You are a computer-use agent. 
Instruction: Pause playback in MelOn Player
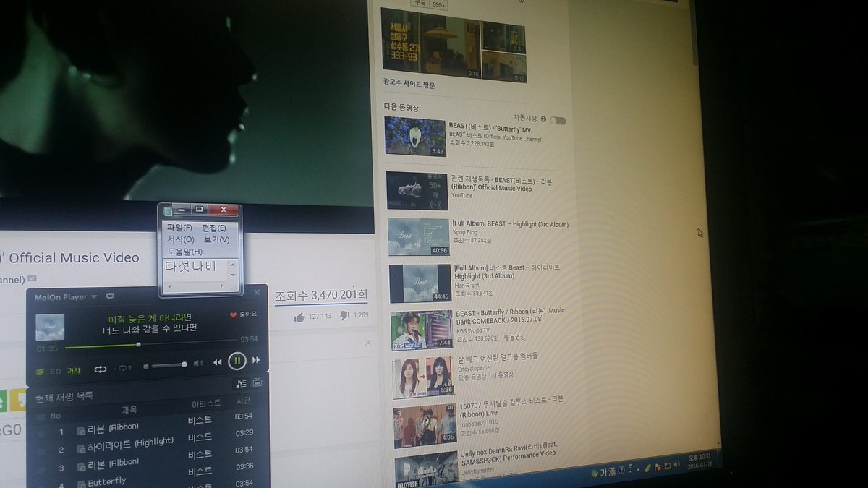pos(237,361)
